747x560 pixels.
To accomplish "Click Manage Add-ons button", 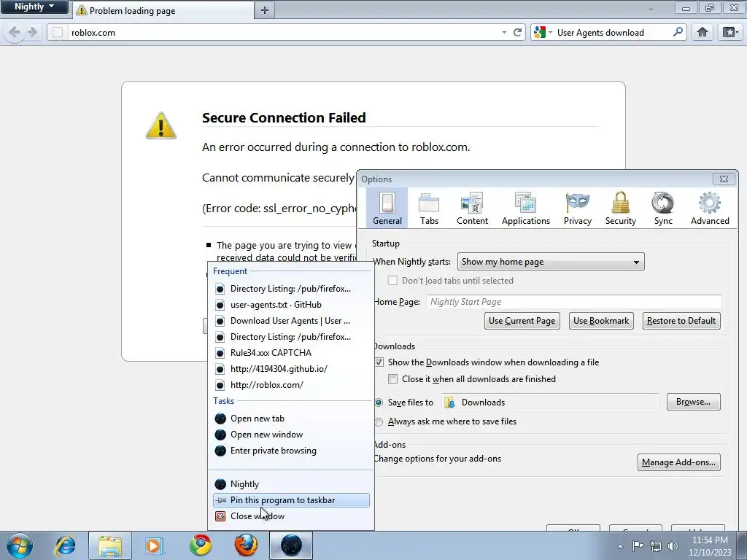I will click(x=679, y=462).
